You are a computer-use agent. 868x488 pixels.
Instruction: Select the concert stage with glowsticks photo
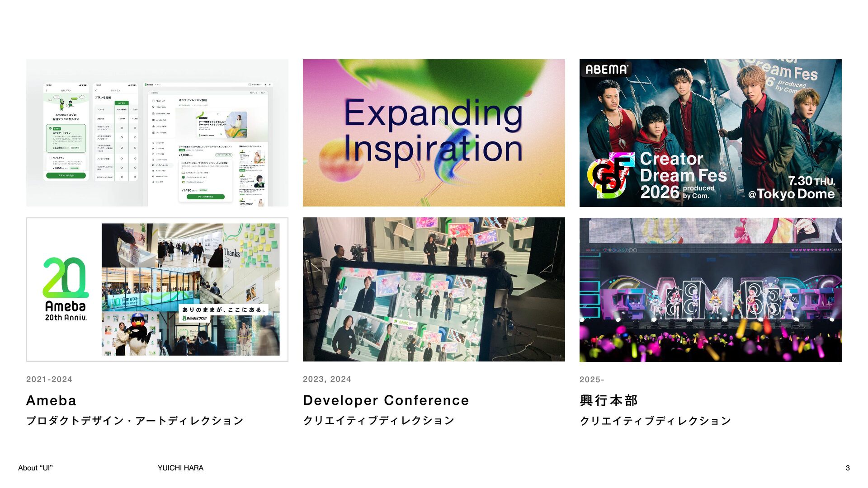click(x=711, y=290)
